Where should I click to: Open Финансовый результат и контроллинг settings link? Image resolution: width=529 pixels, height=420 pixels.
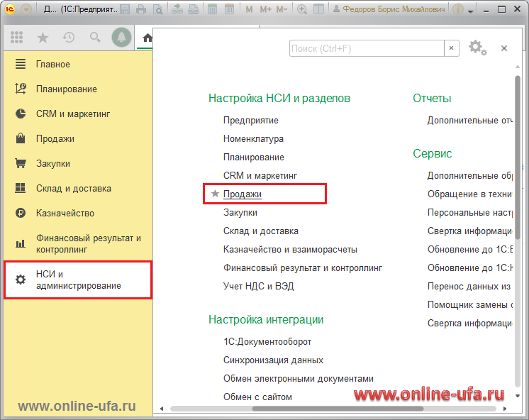[303, 268]
